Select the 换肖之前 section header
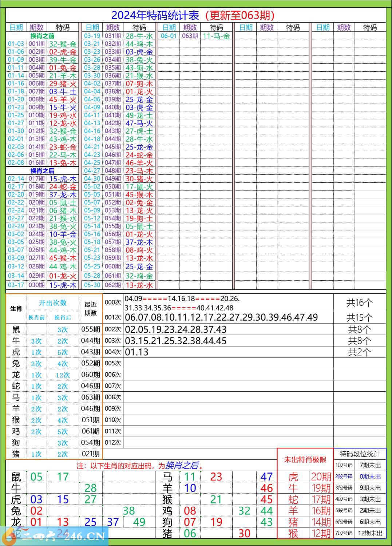The width and height of the screenshot is (392, 546). click(42, 36)
